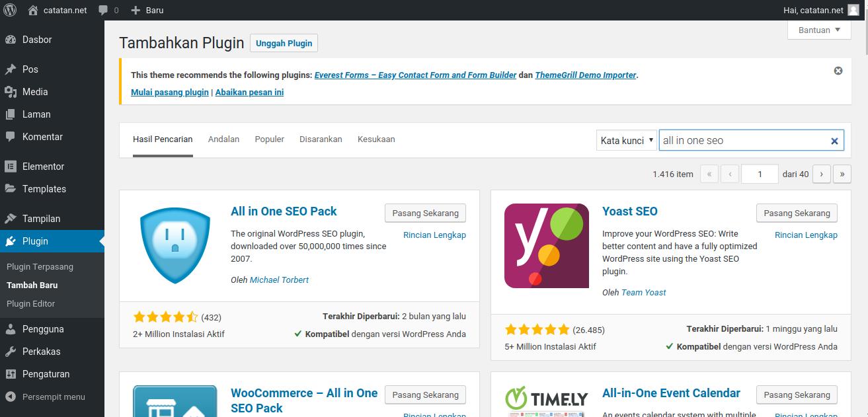
Task: Switch to the Populer tab
Action: click(269, 139)
